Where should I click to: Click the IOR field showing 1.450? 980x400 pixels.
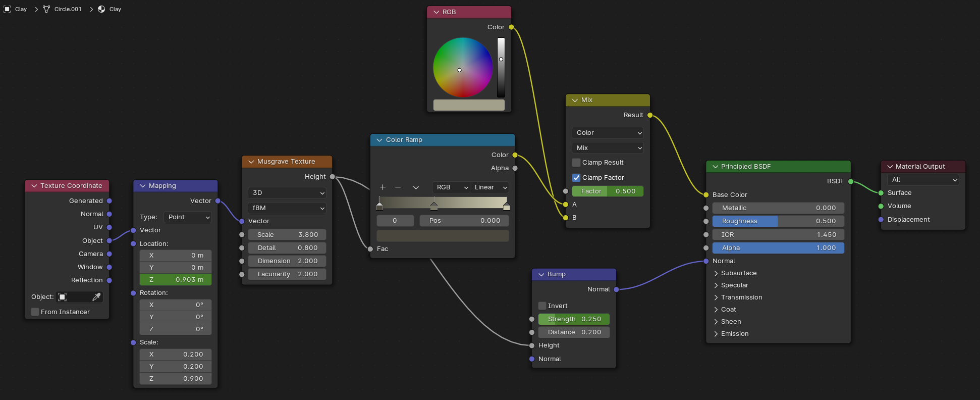coord(778,235)
